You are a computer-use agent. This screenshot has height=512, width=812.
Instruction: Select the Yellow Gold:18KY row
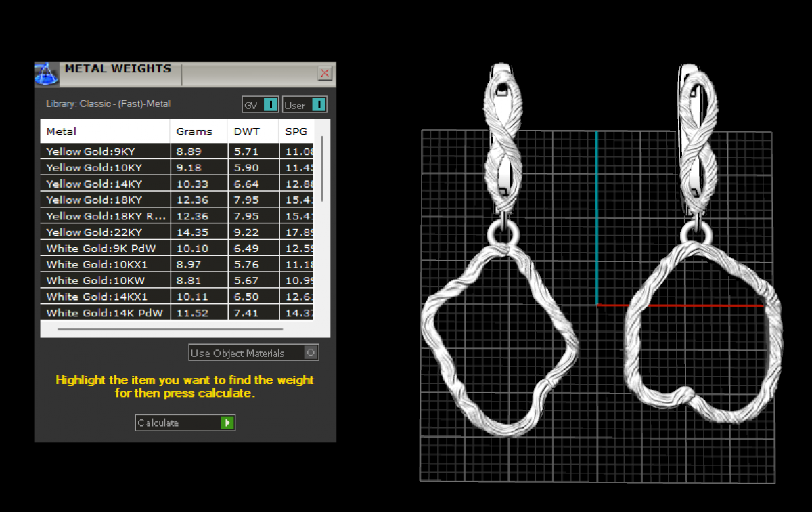pos(179,200)
